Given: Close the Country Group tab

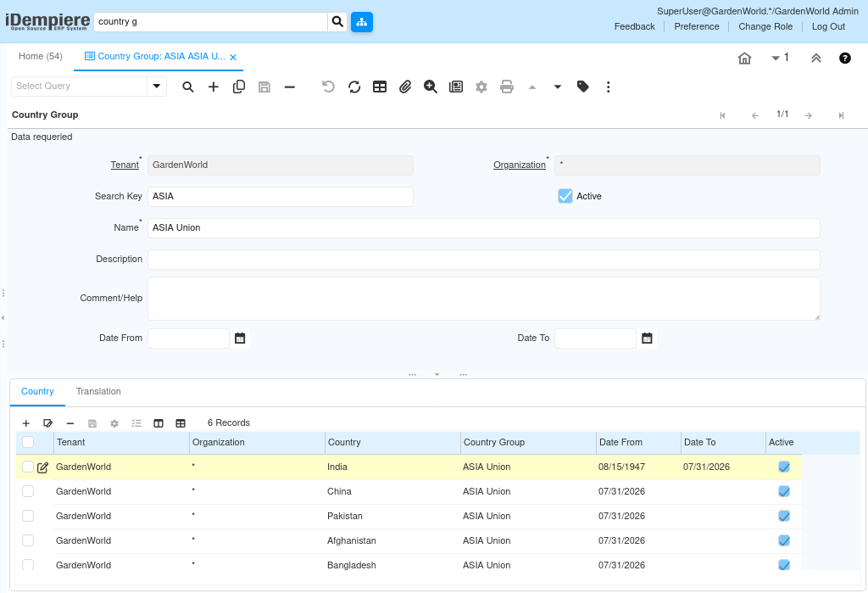Looking at the screenshot, I should (x=233, y=57).
